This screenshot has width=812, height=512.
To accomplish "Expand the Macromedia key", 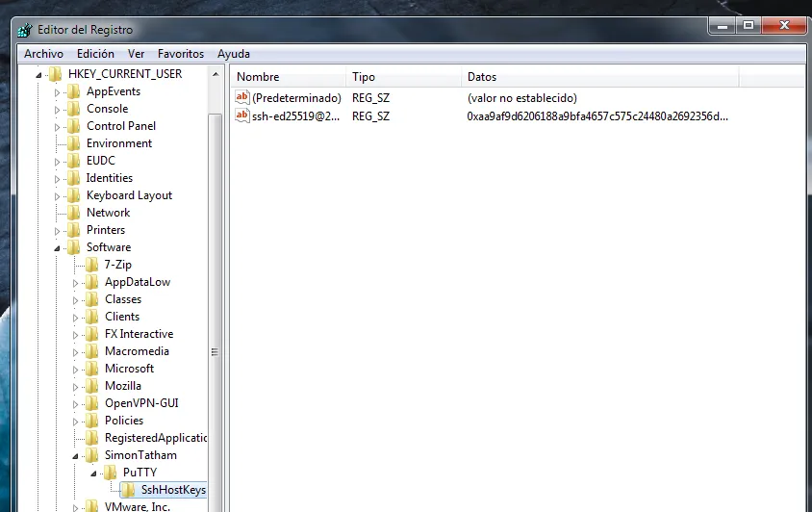I will (x=76, y=352).
